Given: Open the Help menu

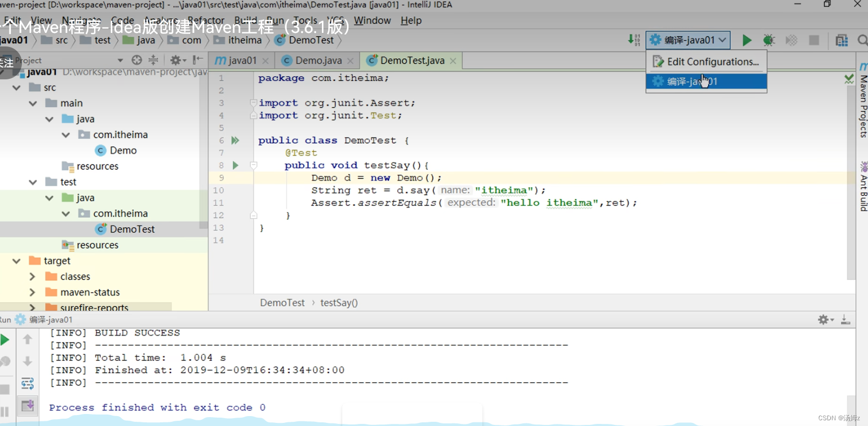Looking at the screenshot, I should click(x=411, y=20).
